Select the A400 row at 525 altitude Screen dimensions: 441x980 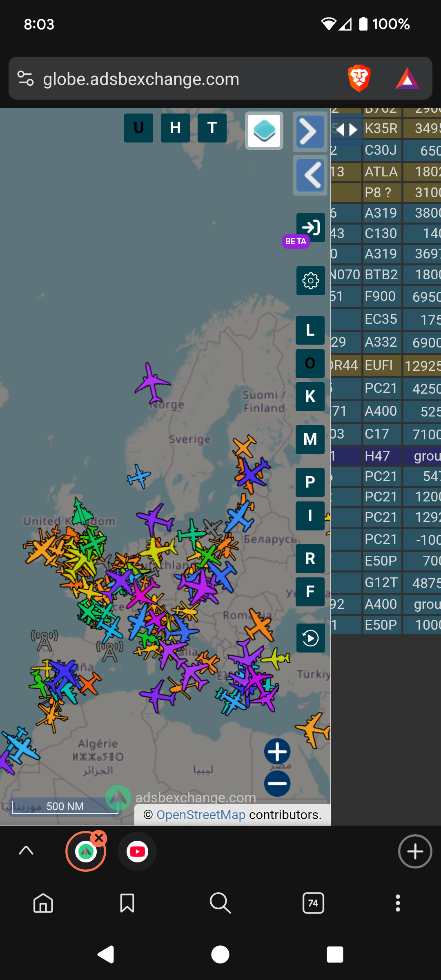tap(386, 411)
